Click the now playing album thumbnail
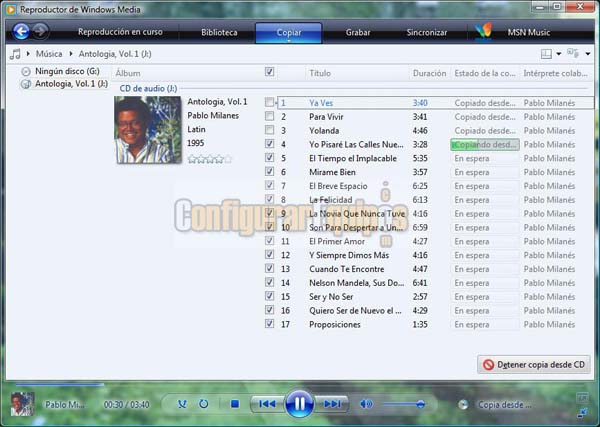The height and width of the screenshot is (427, 600). 22,404
